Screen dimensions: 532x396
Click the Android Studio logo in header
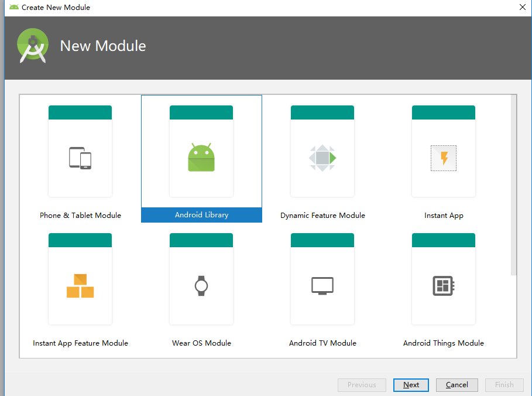click(33, 46)
